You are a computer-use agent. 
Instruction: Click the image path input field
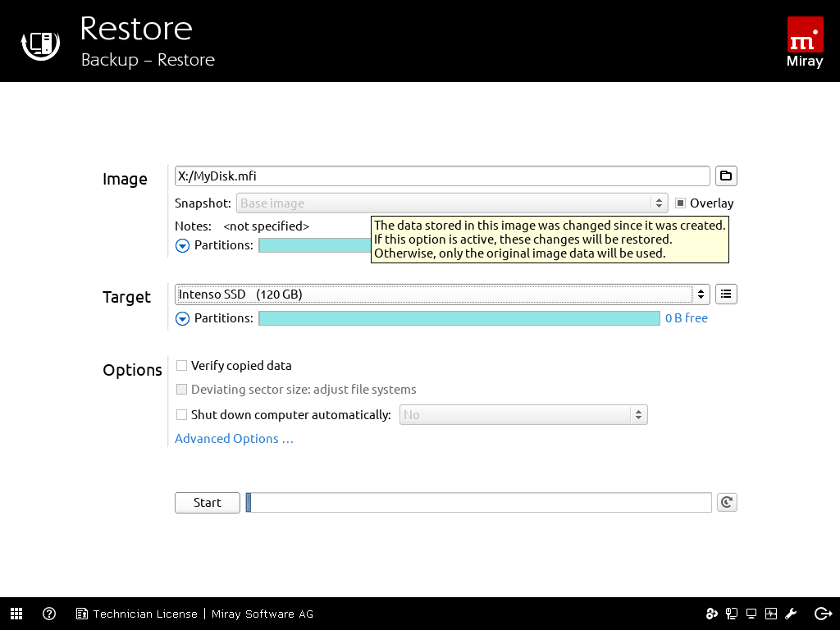point(442,176)
